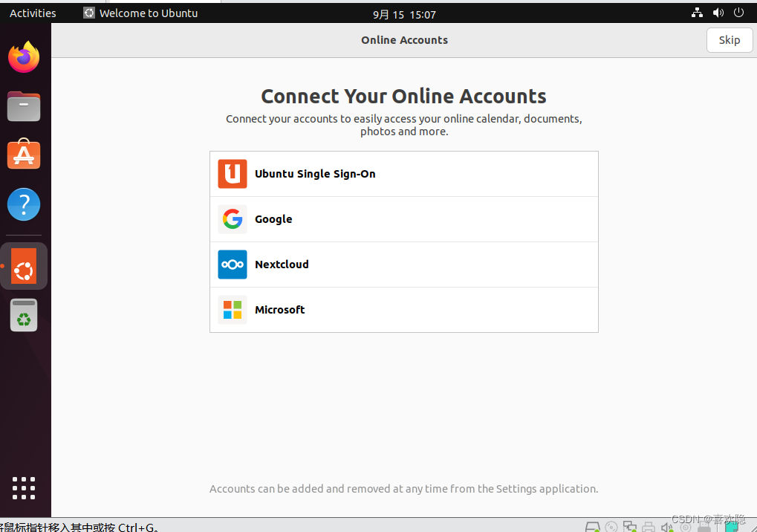Click the VM sound card status icon

[x=667, y=527]
